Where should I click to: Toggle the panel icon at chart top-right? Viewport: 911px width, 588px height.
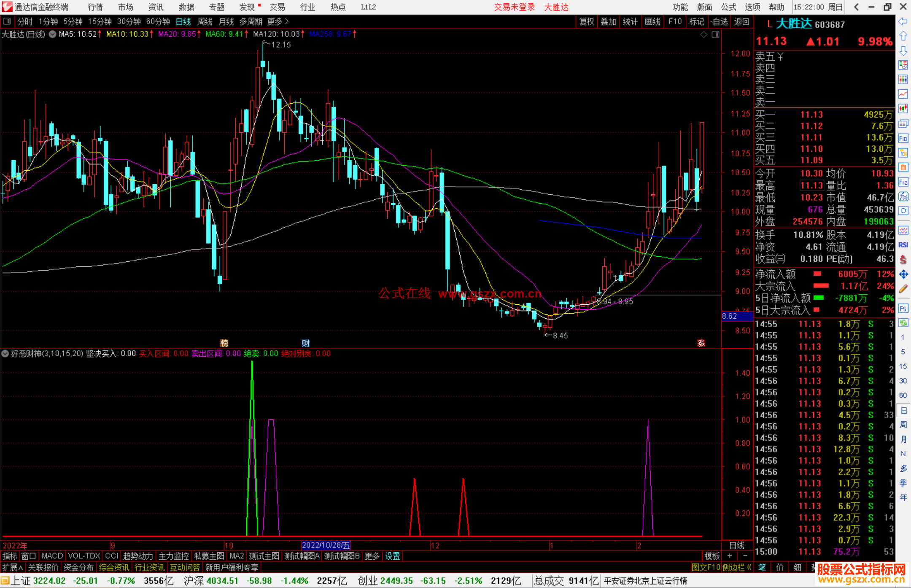tap(715, 35)
